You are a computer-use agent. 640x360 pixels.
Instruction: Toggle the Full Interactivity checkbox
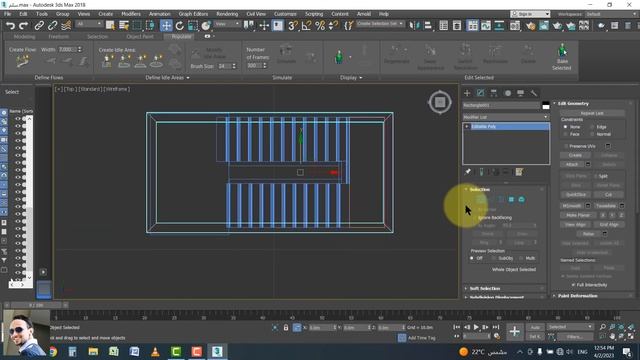coord(573,285)
